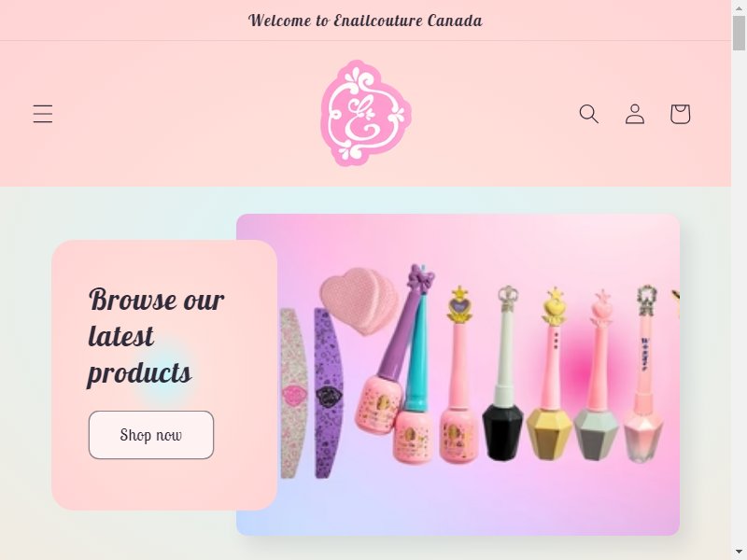Screen dimensions: 747x560
Task: Click the grey-green gem polish bottle
Action: pyautogui.click(x=598, y=374)
